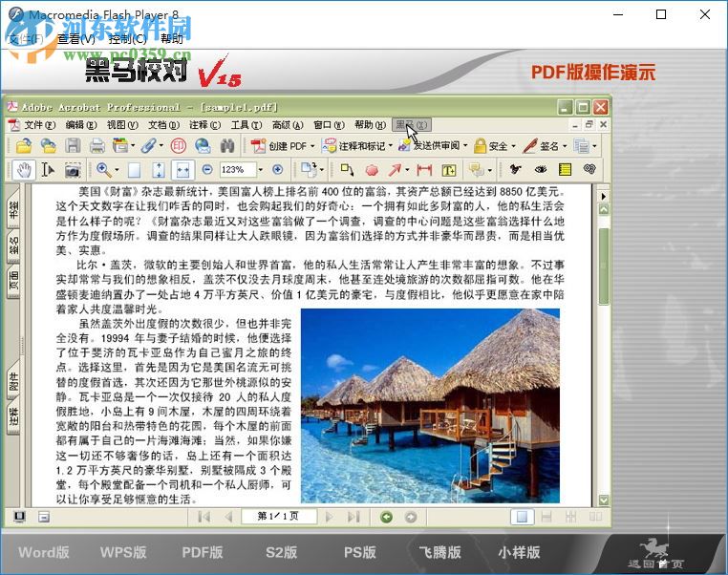Select the callout rectangle tool
This screenshot has height=575, width=728.
[347, 170]
